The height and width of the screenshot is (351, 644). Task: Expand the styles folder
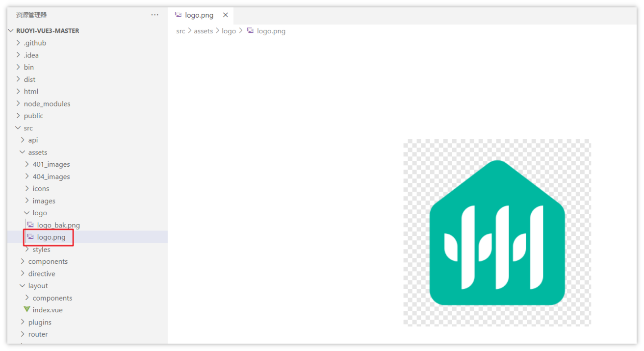[x=27, y=250]
